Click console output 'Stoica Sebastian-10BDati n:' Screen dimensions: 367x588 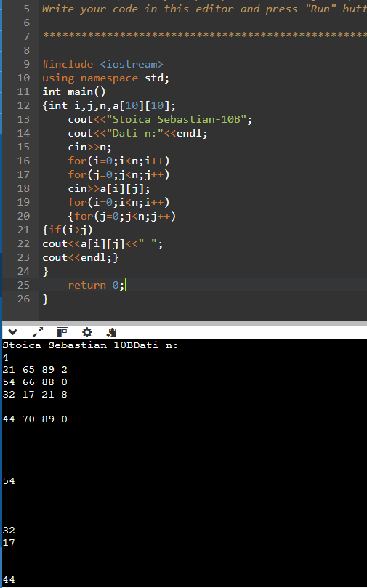[90, 345]
